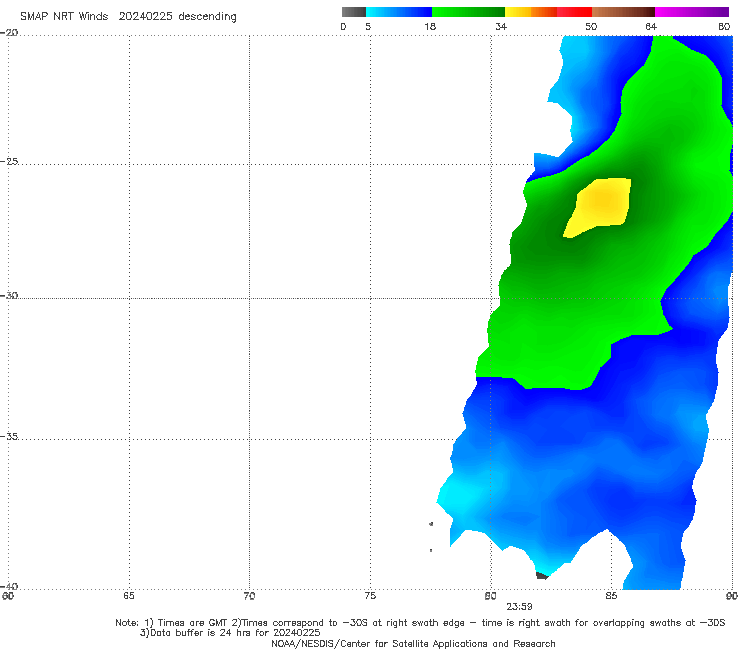Viewport: 740px width, 650px height.
Task: Click the color bar label '50'
Action: point(591,26)
